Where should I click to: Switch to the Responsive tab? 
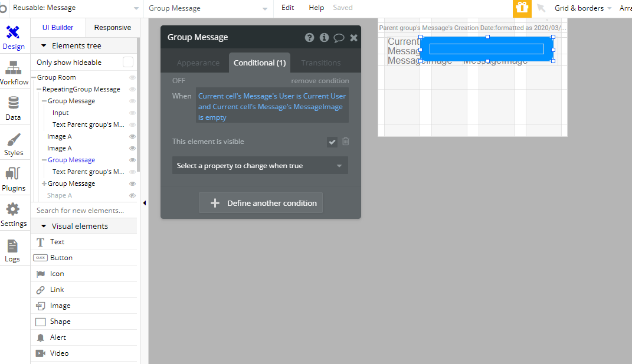(x=113, y=27)
